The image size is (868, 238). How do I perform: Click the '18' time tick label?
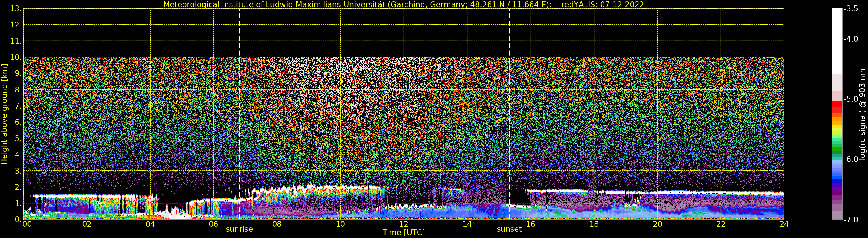(x=594, y=224)
